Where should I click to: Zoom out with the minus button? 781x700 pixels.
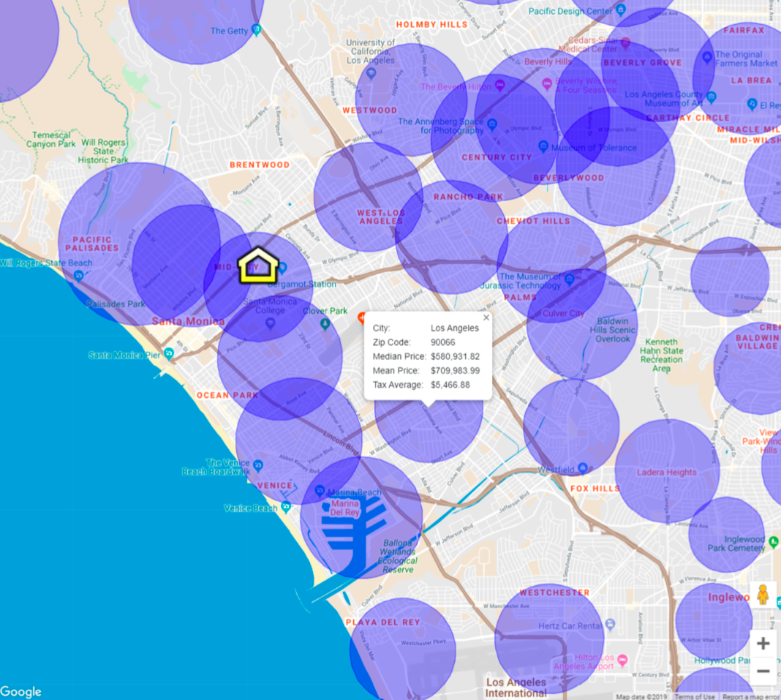coord(763,671)
